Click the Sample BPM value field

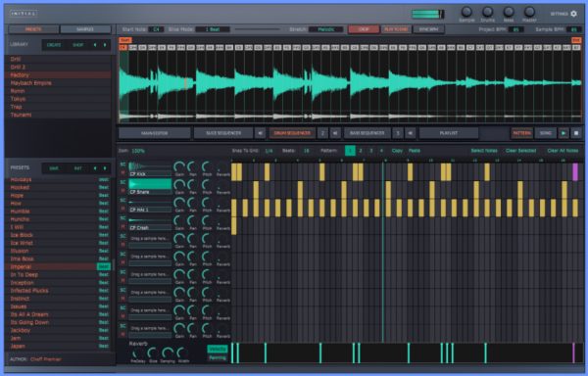(x=573, y=29)
